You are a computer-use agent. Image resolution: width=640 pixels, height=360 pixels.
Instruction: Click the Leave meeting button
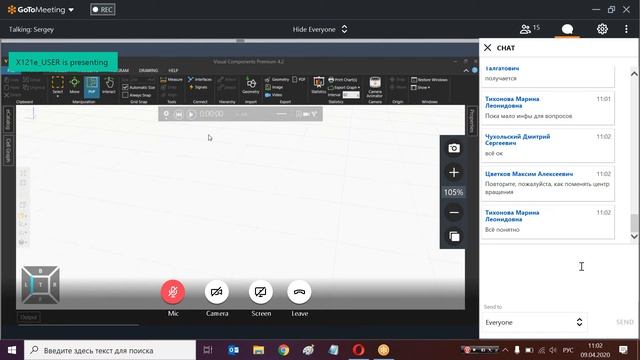(x=299, y=292)
